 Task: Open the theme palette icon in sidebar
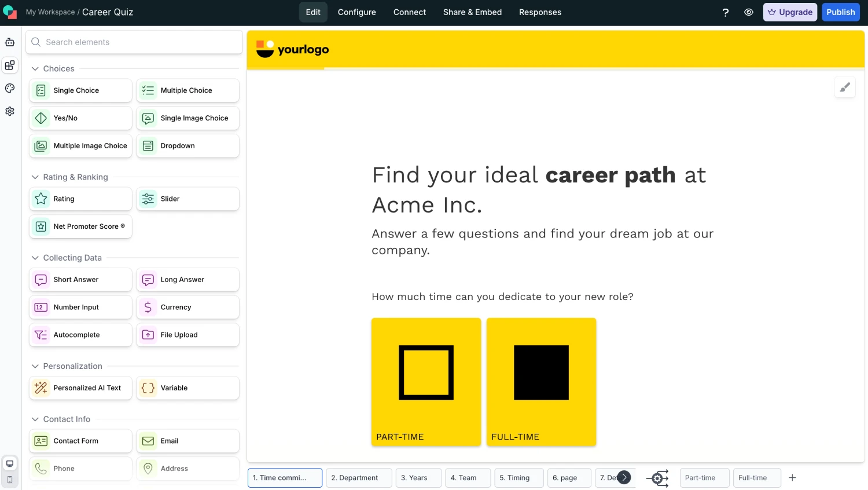[x=10, y=88]
